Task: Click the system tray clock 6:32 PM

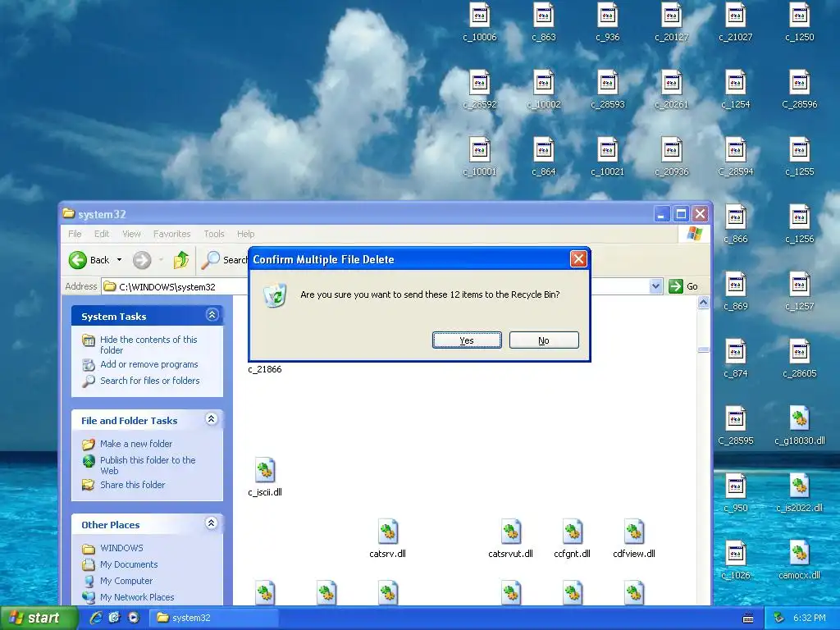Action: pos(809,618)
